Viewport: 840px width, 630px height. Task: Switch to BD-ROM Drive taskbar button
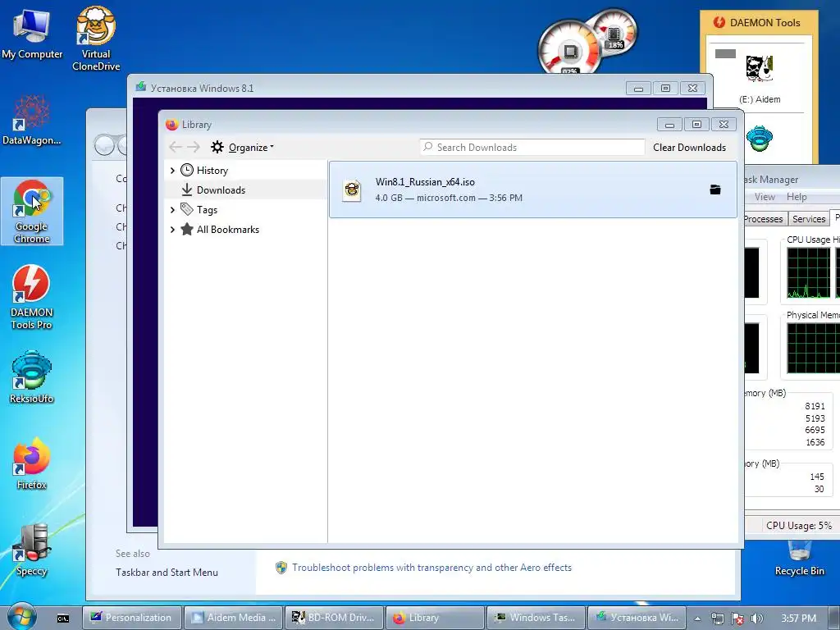pyautogui.click(x=335, y=618)
